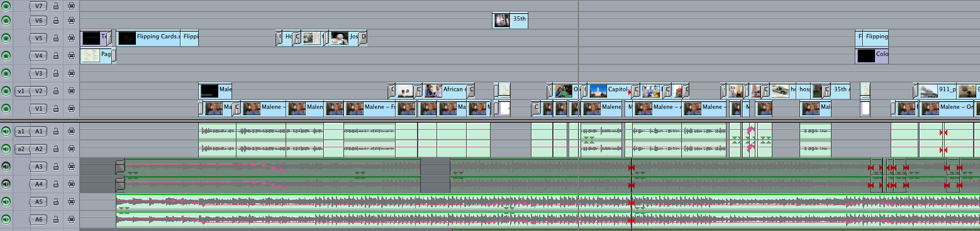Select the Flipping clip on V5 near the timeline end
This screenshot has height=231, width=980.
coord(876,38)
